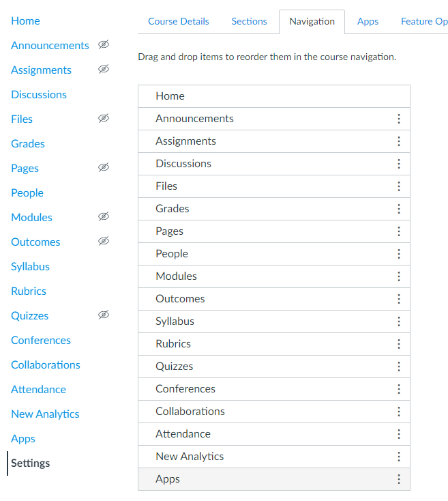
Task: Expand options dropdown for People row
Action: (x=399, y=254)
